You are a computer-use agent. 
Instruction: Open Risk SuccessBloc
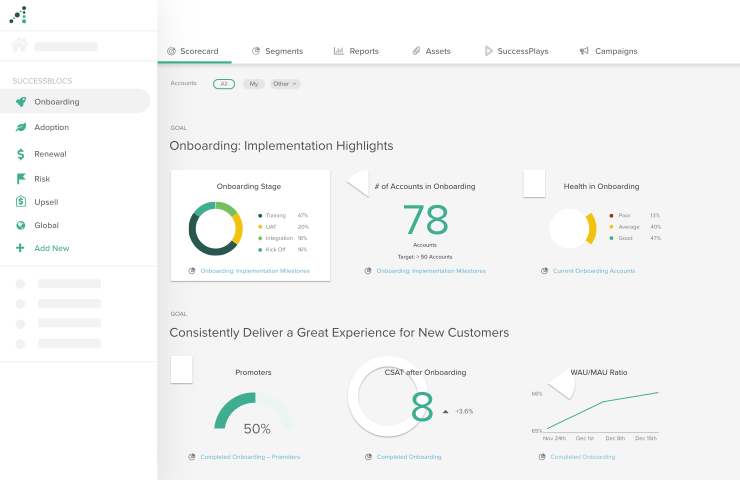click(42, 179)
